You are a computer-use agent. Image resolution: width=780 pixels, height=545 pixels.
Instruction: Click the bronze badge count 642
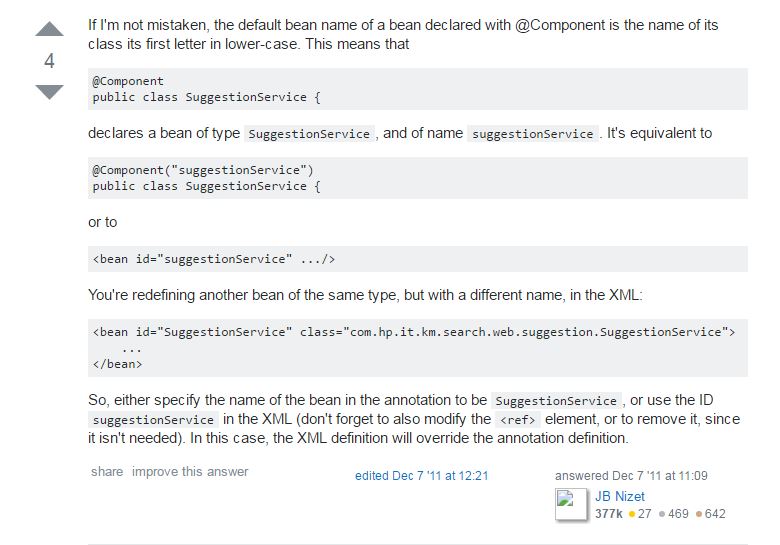click(710, 514)
